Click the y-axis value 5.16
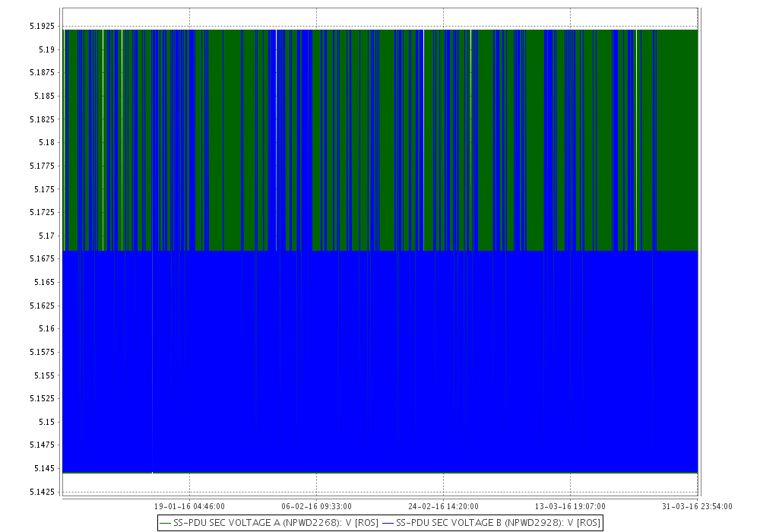Viewport: 760px width, 532px height. coord(46,328)
